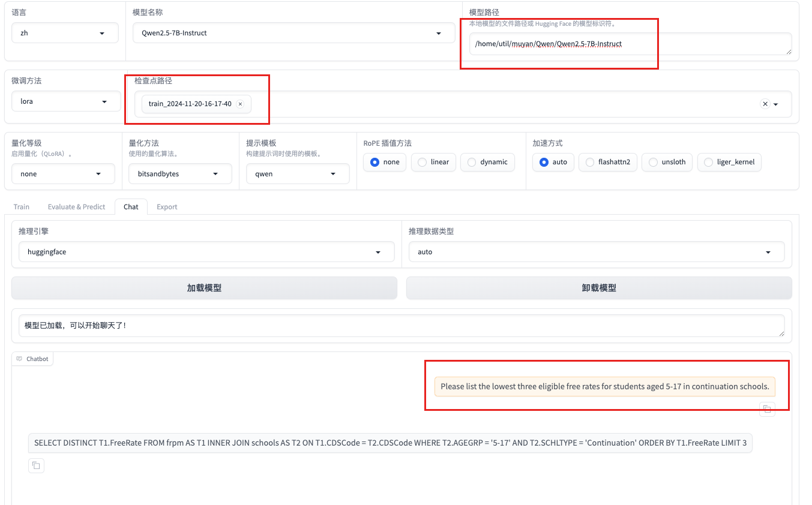This screenshot has height=505, width=812.
Task: Clear all selected checkpoint paths
Action: point(765,104)
